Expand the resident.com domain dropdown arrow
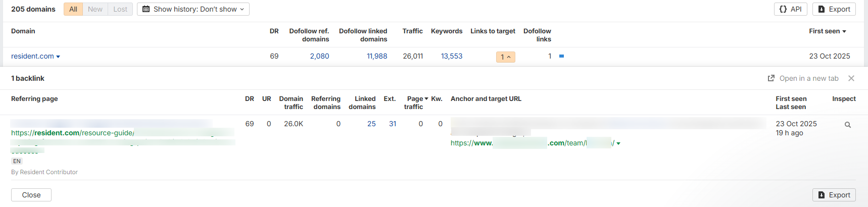The image size is (868, 207). click(x=58, y=57)
